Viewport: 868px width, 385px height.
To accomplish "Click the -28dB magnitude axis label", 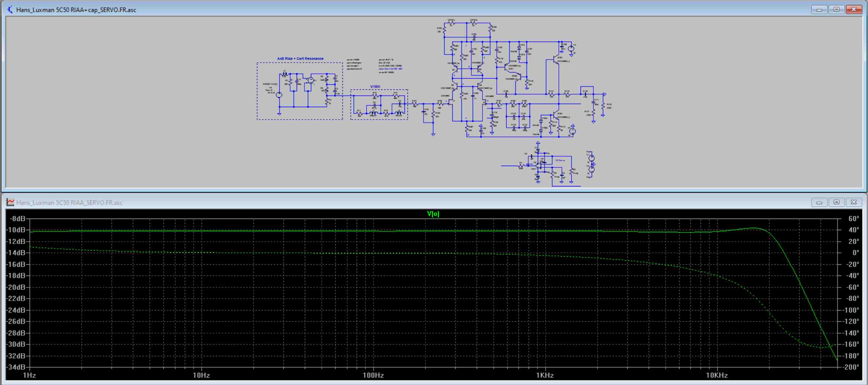I will 16,333.
